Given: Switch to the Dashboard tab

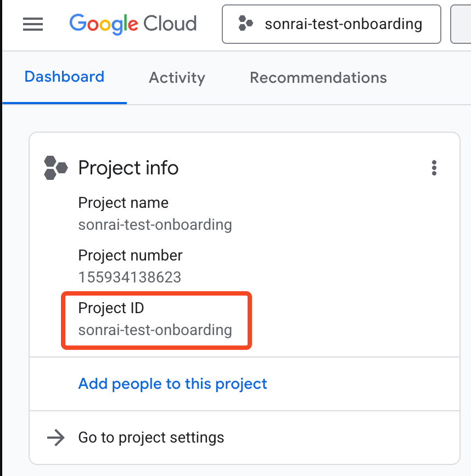Looking at the screenshot, I should click(64, 77).
